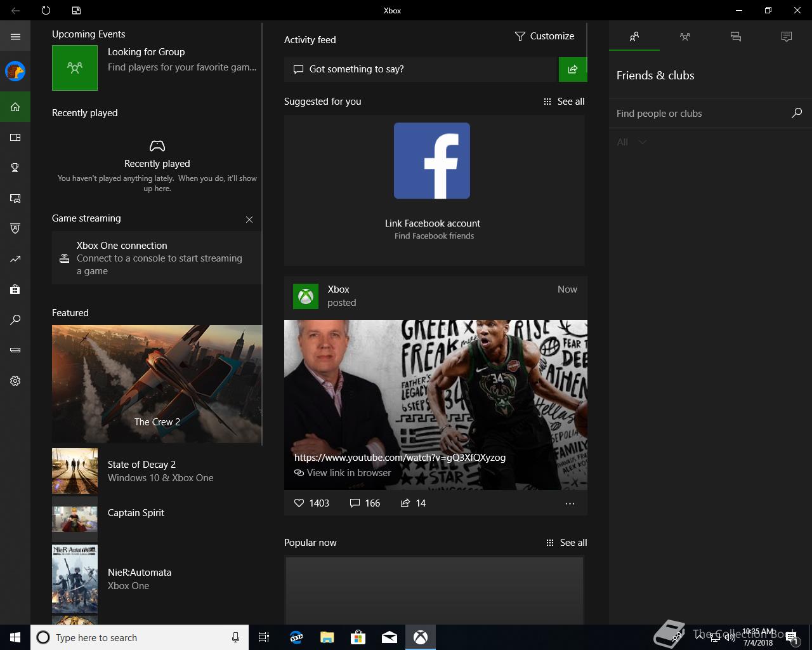812x650 pixels.
Task: Open NieR:Automata featured item
Action: pos(157,579)
